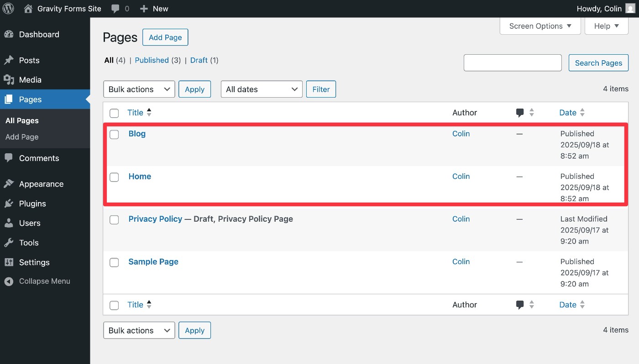Check the Privacy Policy checkbox

click(x=114, y=219)
